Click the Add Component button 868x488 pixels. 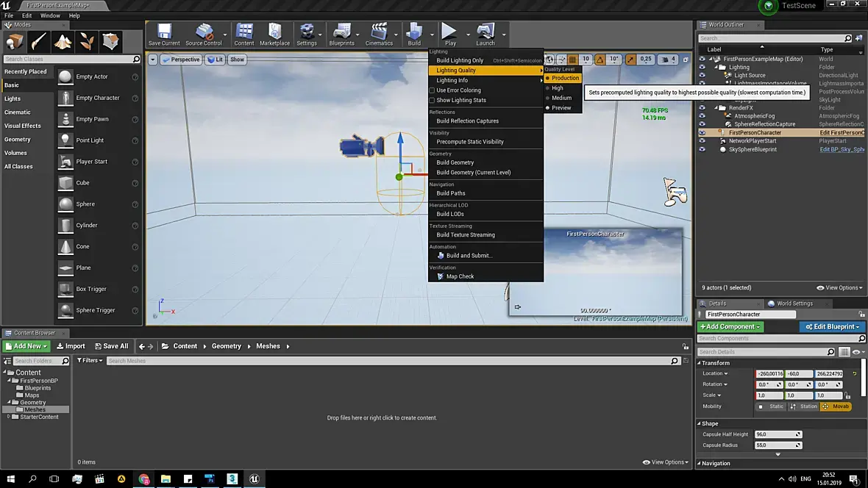730,327
